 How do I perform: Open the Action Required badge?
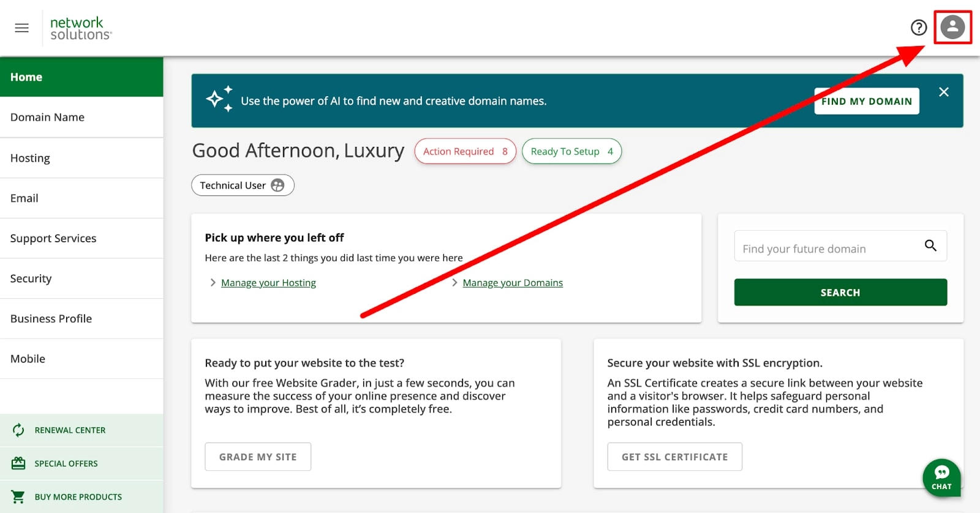tap(465, 151)
